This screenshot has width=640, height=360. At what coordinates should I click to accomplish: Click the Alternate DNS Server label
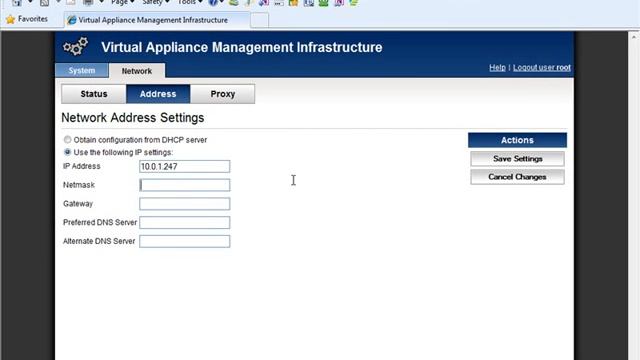[99, 241]
